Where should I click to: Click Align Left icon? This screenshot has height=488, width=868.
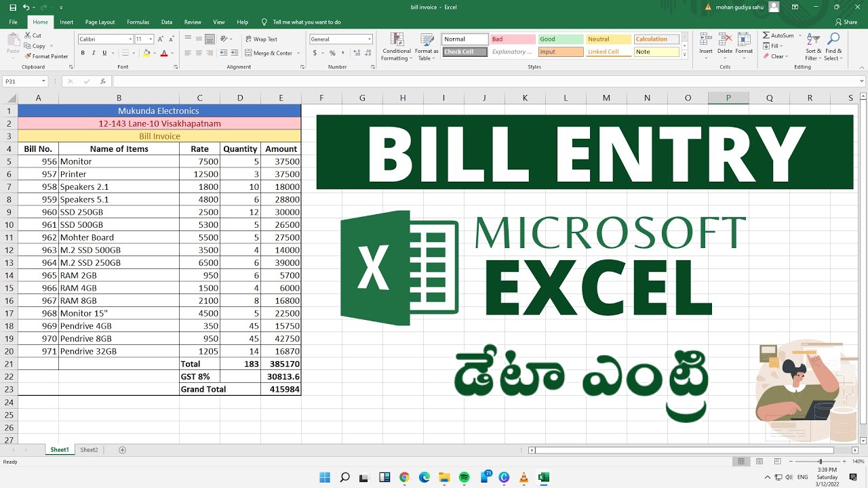click(x=188, y=53)
